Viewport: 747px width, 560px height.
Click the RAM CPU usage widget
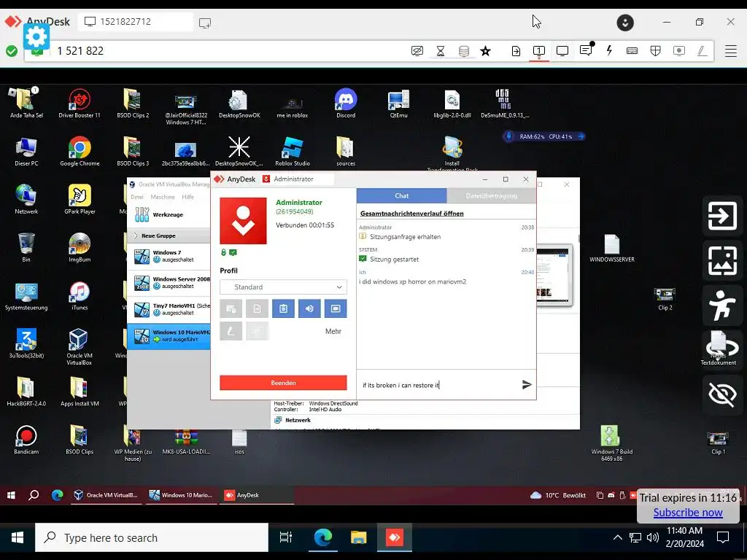(544, 136)
